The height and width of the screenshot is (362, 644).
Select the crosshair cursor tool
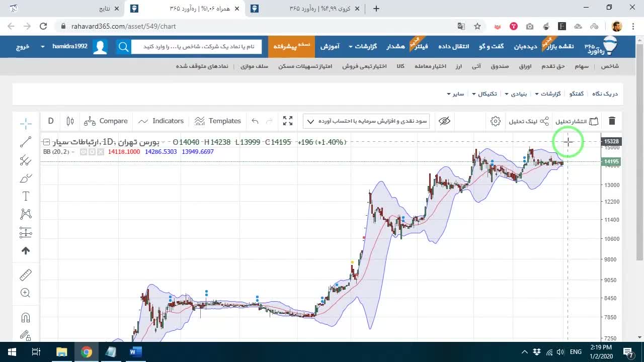(26, 123)
